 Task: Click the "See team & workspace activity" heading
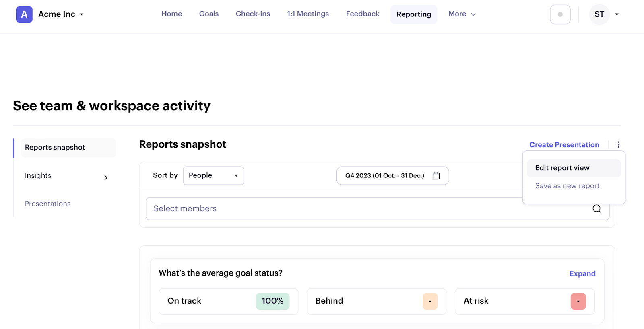click(x=112, y=106)
